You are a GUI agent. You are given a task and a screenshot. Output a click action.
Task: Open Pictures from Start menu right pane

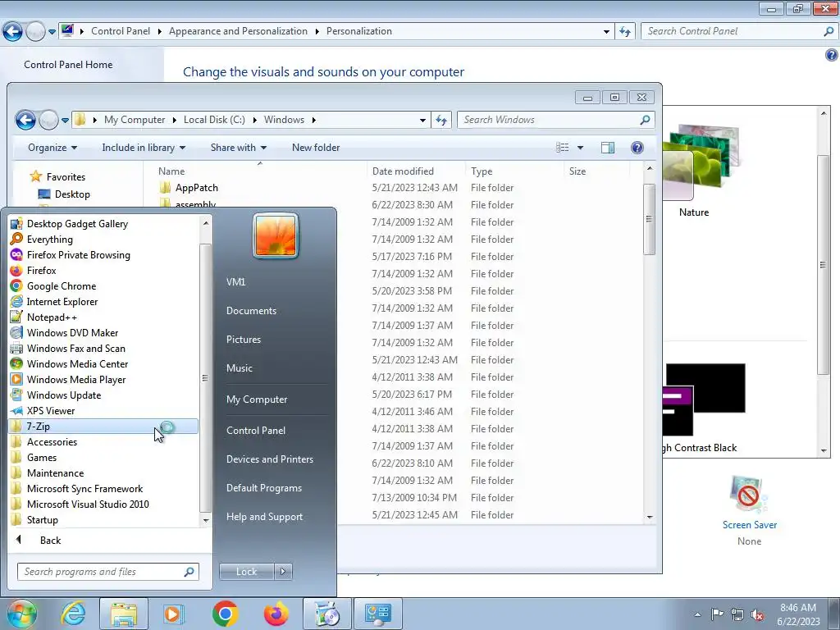click(244, 340)
